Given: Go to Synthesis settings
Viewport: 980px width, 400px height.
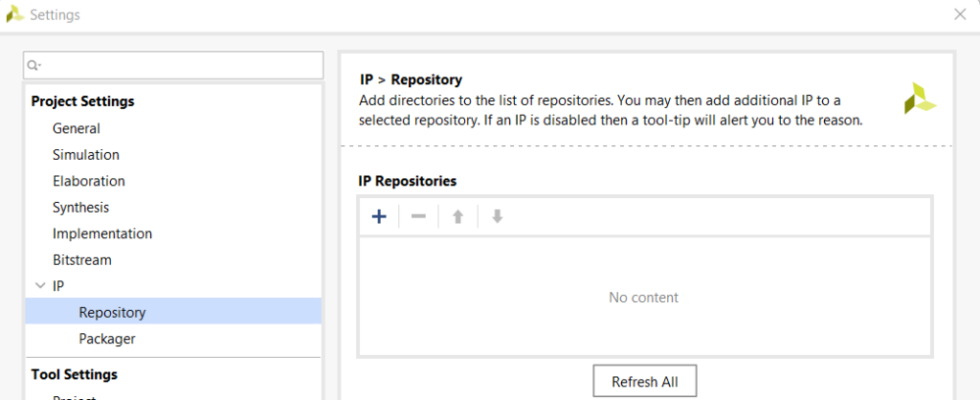Looking at the screenshot, I should tap(81, 207).
